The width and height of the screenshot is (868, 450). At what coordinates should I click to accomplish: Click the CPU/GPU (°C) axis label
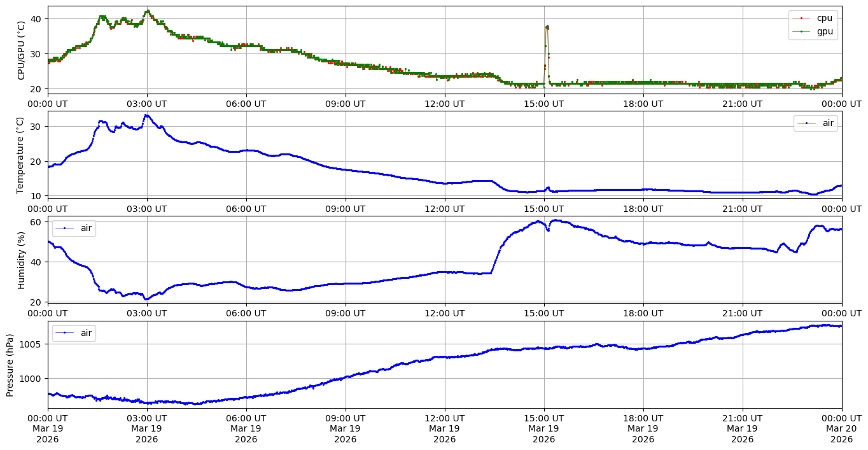[21, 50]
